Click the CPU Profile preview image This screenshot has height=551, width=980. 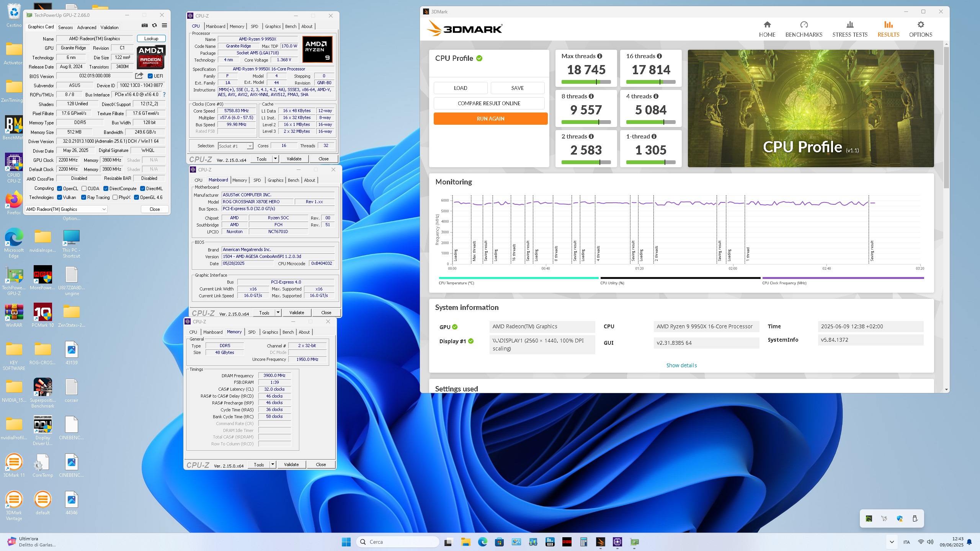(810, 108)
